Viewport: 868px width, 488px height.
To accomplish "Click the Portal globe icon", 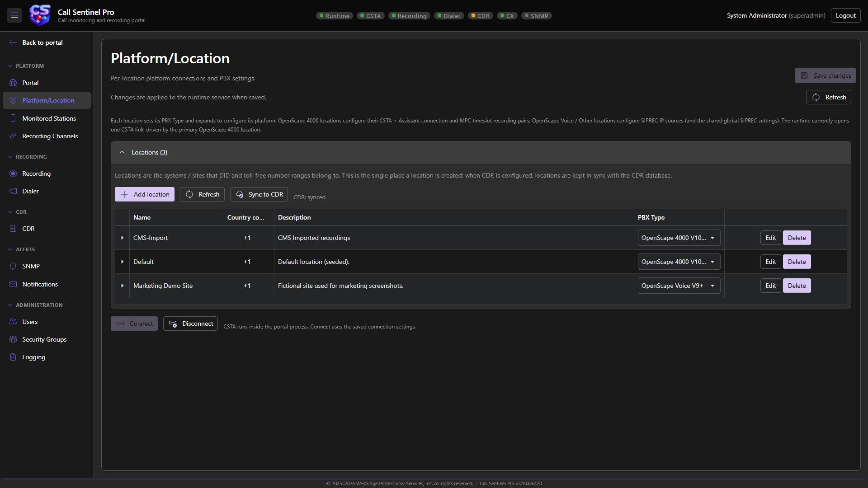I will [x=13, y=83].
